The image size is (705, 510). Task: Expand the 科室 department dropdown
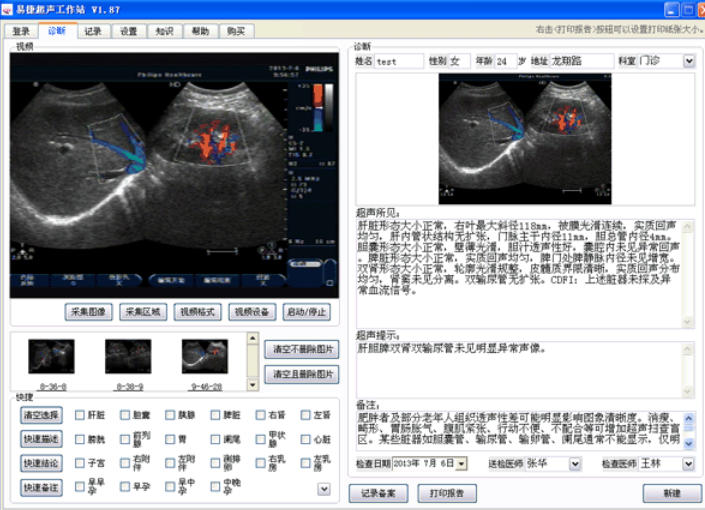689,61
